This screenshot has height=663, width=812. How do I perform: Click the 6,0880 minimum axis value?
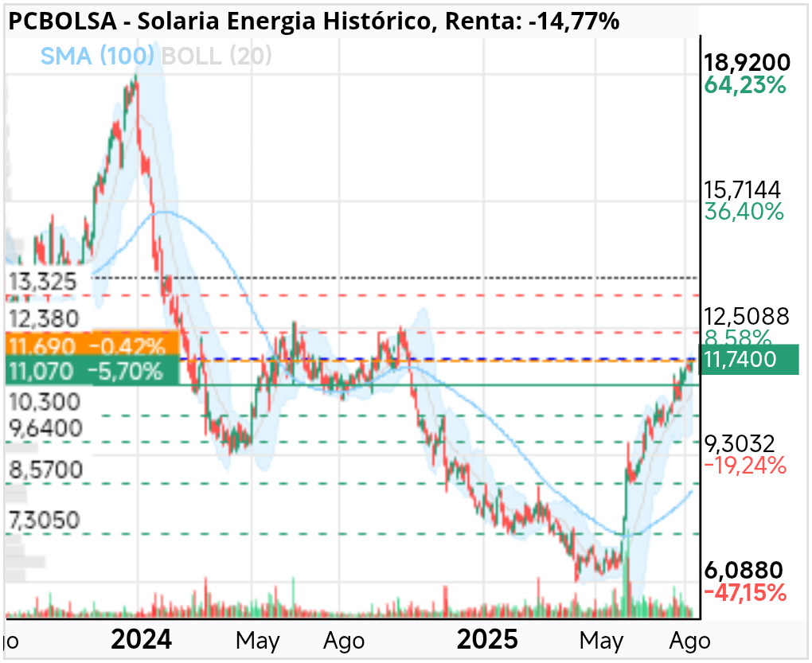coord(744,570)
